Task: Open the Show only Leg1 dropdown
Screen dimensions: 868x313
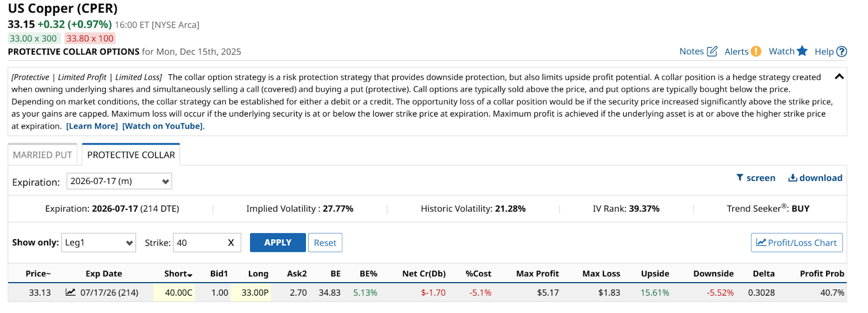Action: point(98,243)
